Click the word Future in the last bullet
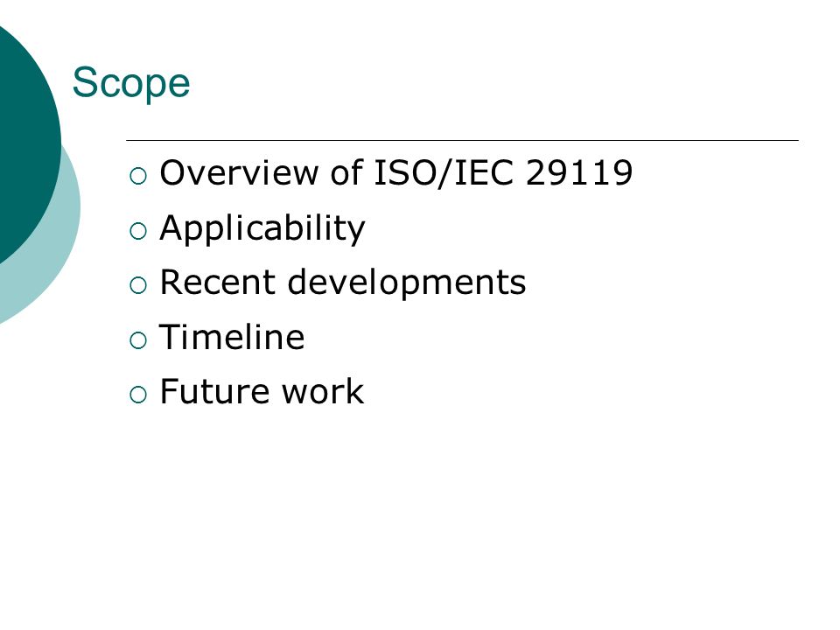The image size is (840, 630). click(x=215, y=391)
